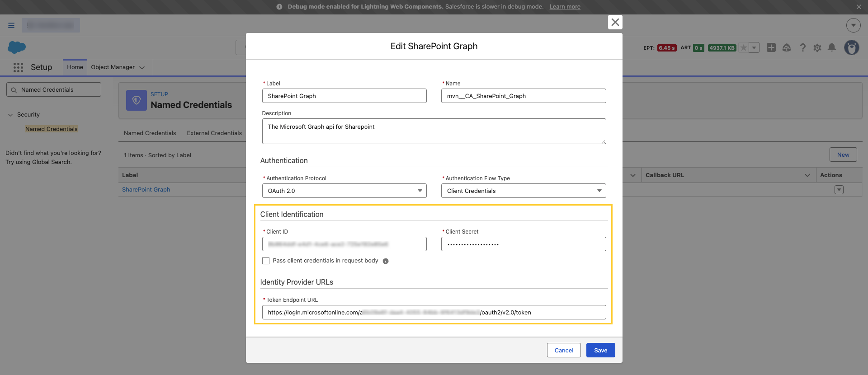868x375 pixels.
Task: Click the Client Secret field
Action: [x=524, y=244]
